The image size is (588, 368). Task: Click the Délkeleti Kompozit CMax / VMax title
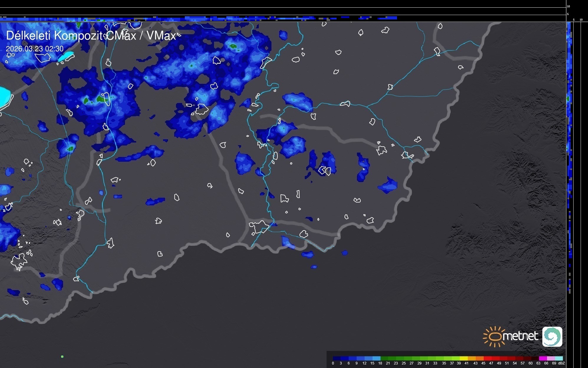[91, 36]
